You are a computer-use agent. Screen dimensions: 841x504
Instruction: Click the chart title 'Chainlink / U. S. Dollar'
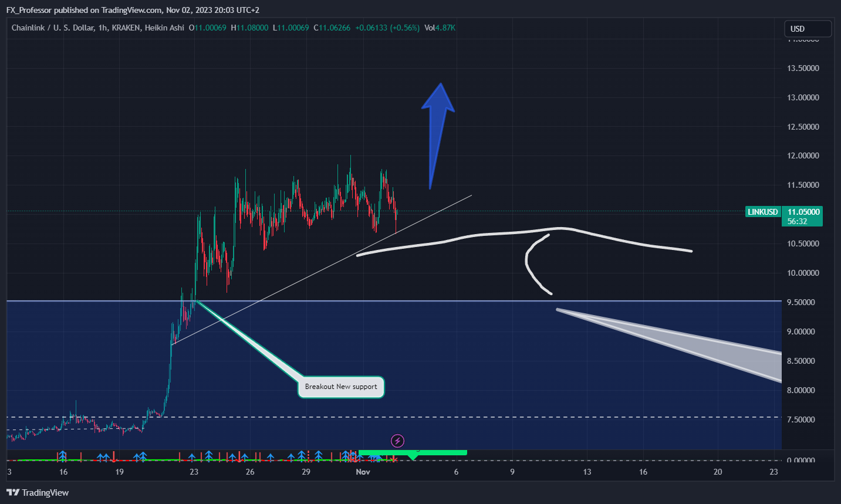click(52, 28)
